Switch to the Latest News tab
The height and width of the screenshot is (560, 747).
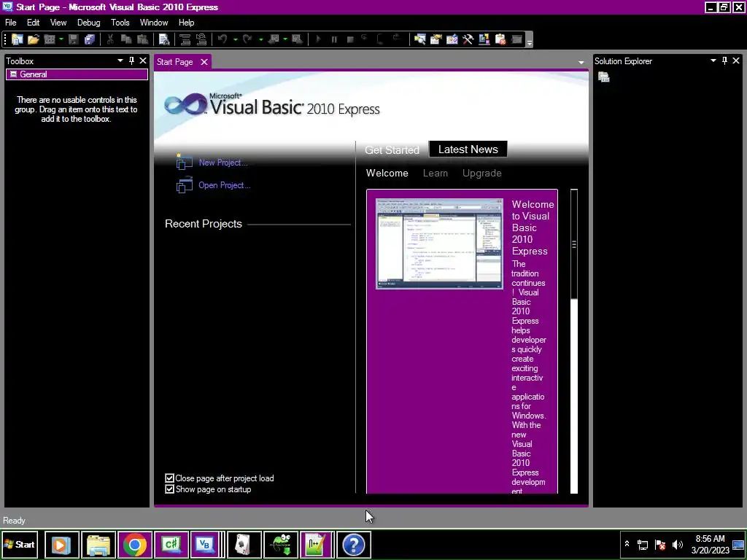point(468,149)
